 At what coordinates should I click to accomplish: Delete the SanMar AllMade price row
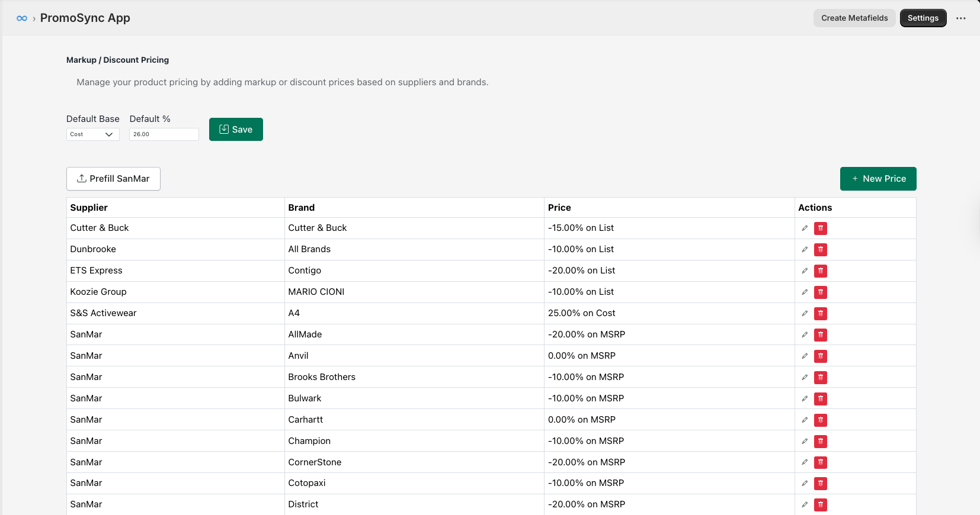[821, 335]
